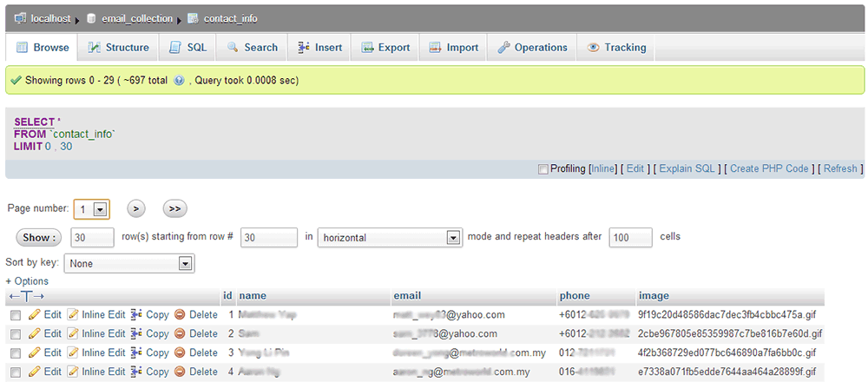Click the contact_info table icon in breadcrumb
The width and height of the screenshot is (868, 382).
pyautogui.click(x=193, y=18)
